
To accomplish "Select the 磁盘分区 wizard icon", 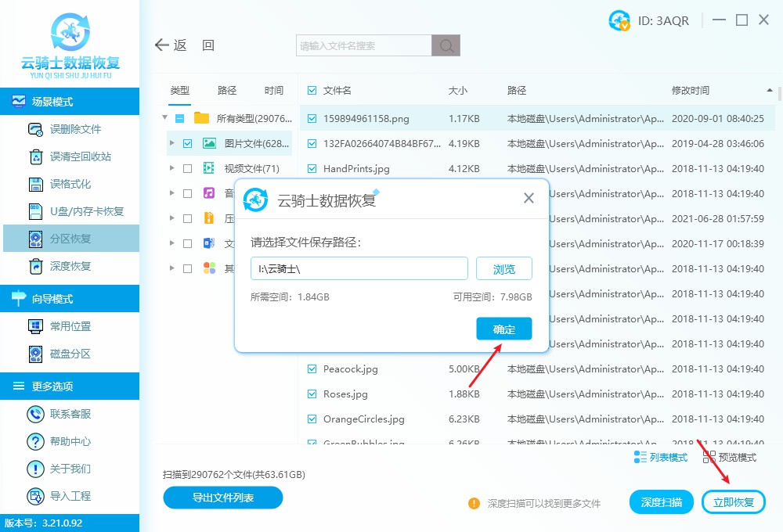I will click(x=34, y=354).
